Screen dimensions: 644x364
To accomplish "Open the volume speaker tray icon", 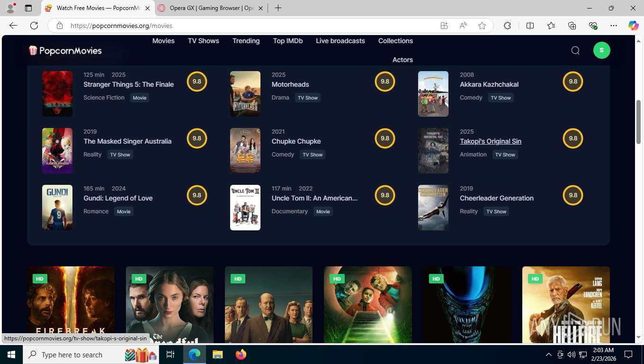I will pos(571,355).
